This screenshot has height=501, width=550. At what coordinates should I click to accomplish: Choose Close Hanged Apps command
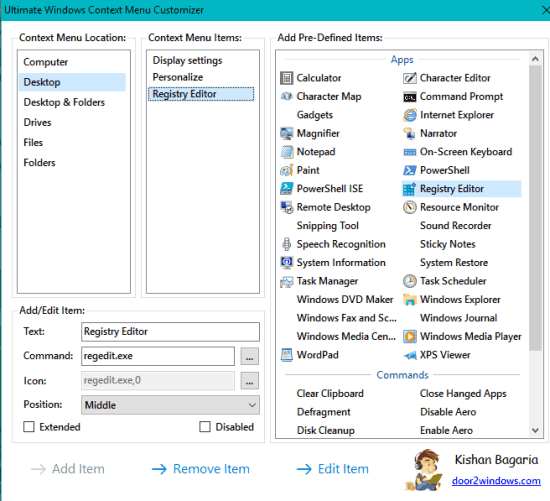463,393
